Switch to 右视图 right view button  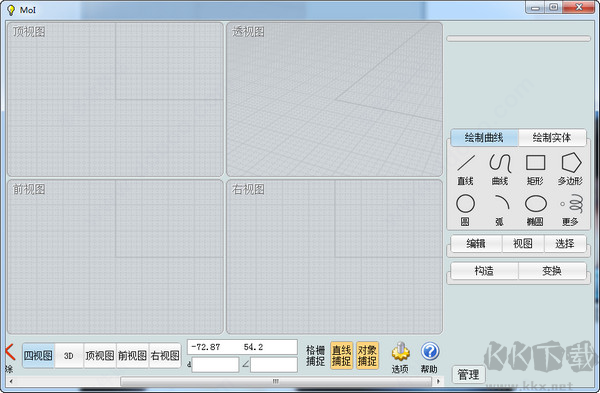pos(165,355)
